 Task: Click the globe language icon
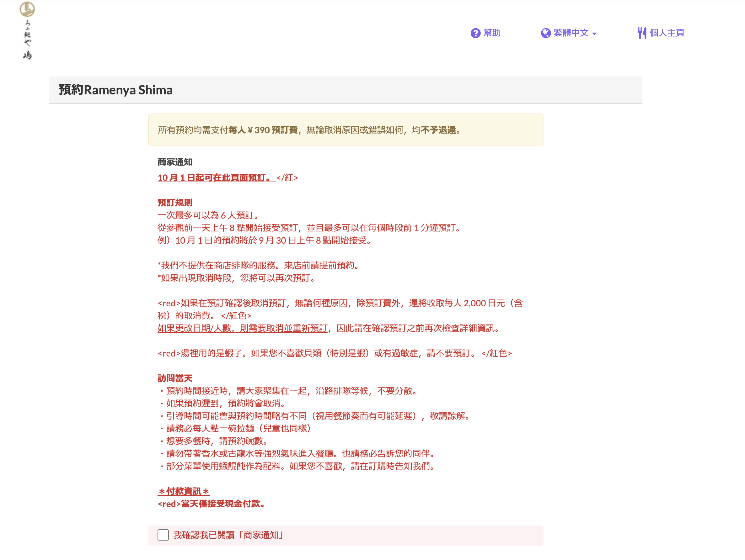point(546,33)
